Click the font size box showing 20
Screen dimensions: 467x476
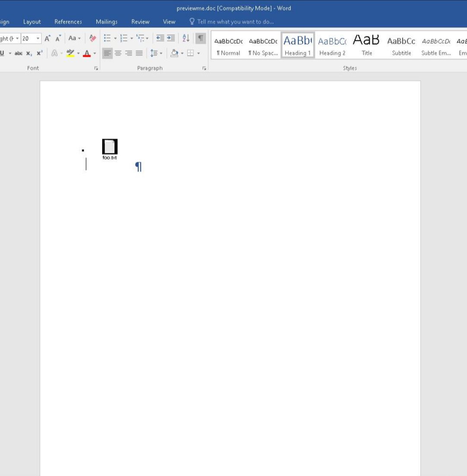click(28, 38)
